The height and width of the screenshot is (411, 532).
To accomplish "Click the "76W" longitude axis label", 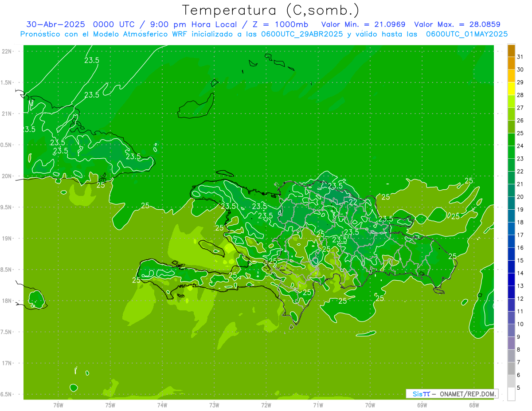I will (58, 405).
